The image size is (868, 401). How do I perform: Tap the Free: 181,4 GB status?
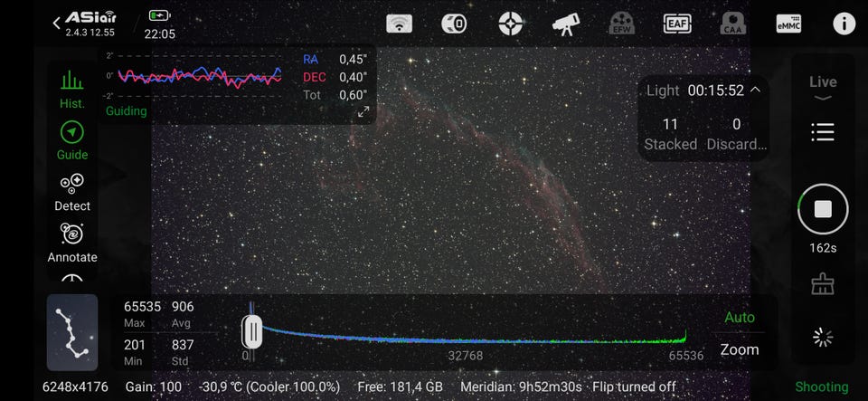coord(400,387)
